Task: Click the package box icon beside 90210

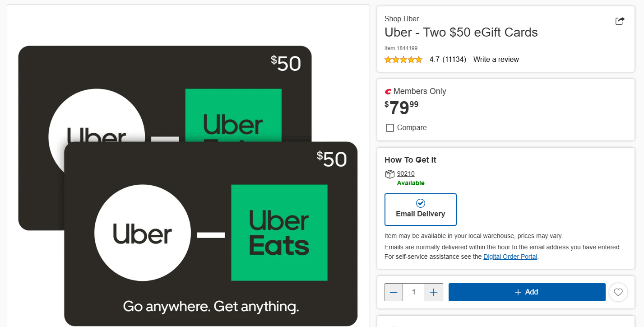Action: point(389,174)
